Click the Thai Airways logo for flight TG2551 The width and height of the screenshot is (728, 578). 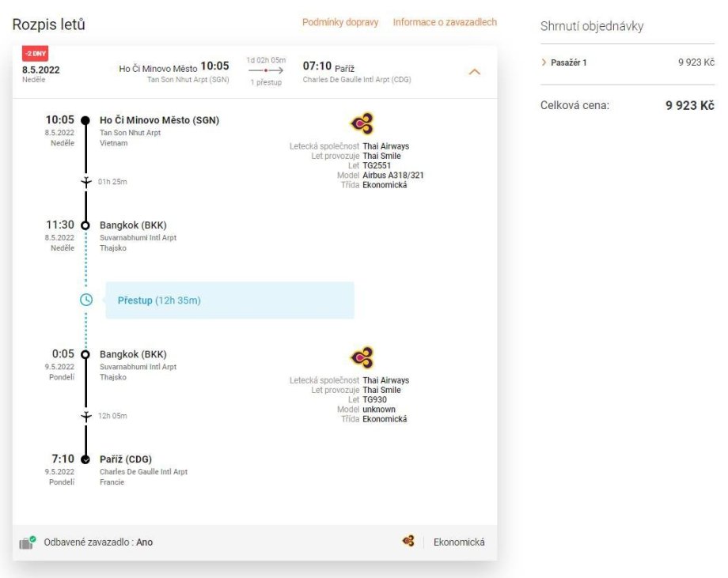(x=362, y=124)
